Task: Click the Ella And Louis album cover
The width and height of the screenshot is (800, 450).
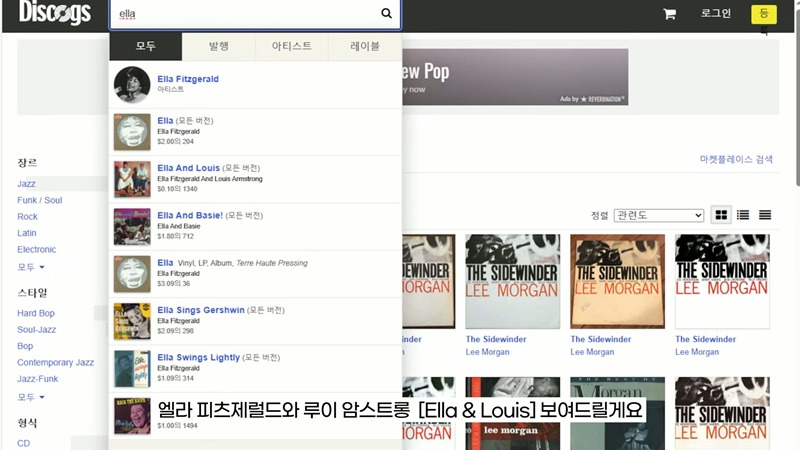Action: pos(132,179)
